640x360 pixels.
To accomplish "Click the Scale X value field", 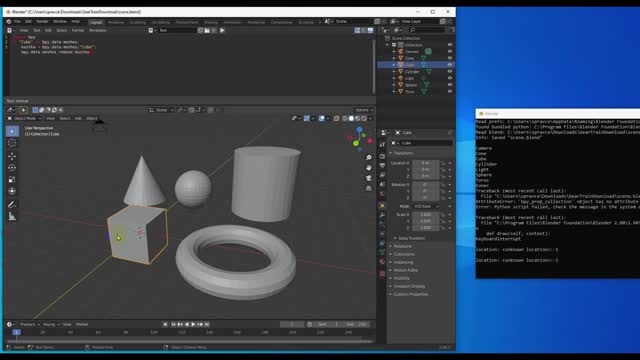I will click(425, 214).
